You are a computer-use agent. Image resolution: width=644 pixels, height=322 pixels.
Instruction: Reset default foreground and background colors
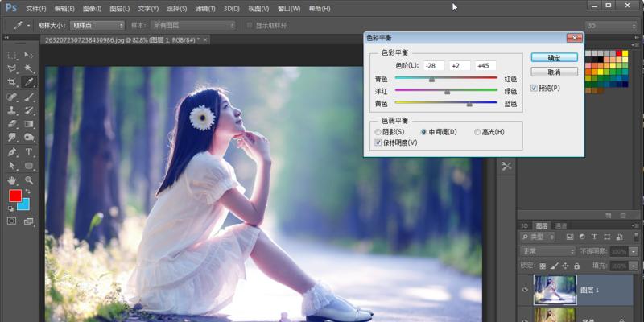[x=10, y=208]
